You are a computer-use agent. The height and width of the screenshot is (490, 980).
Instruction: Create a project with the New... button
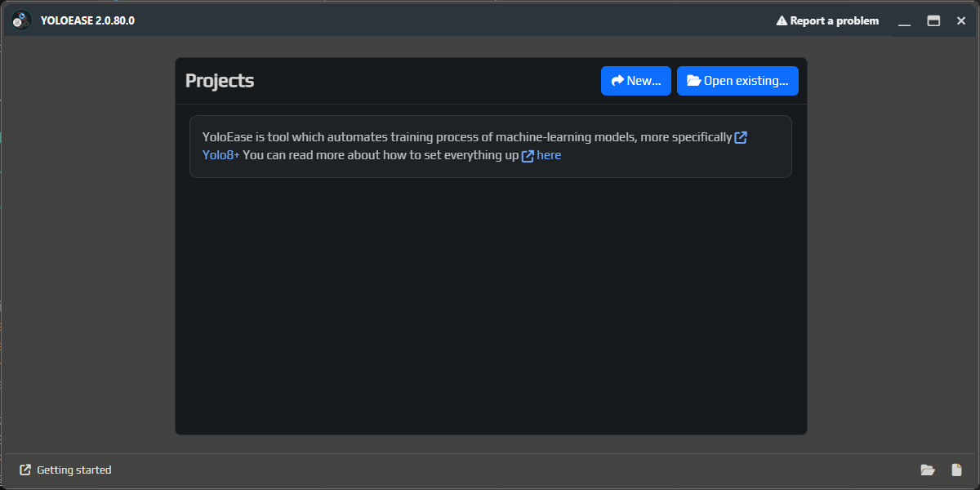point(636,81)
